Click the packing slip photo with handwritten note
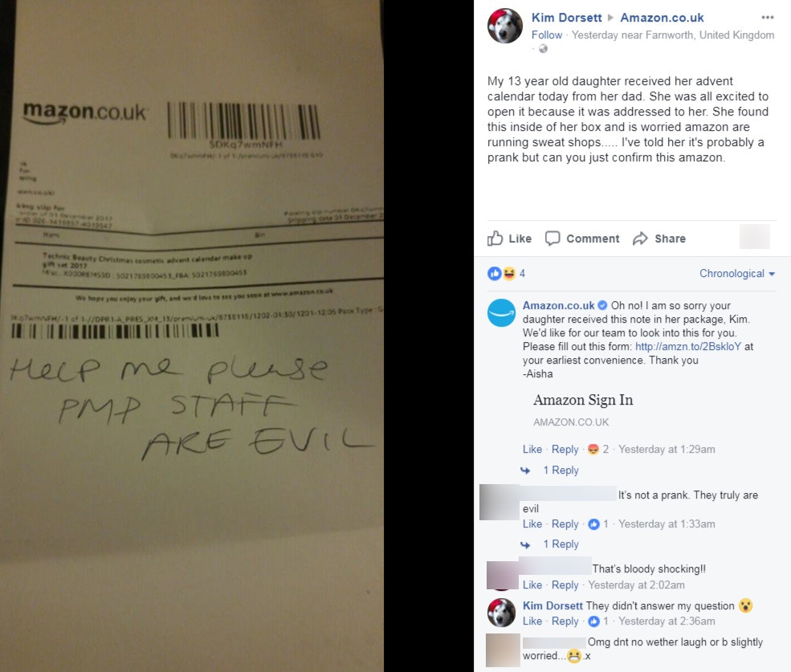 tap(192, 336)
